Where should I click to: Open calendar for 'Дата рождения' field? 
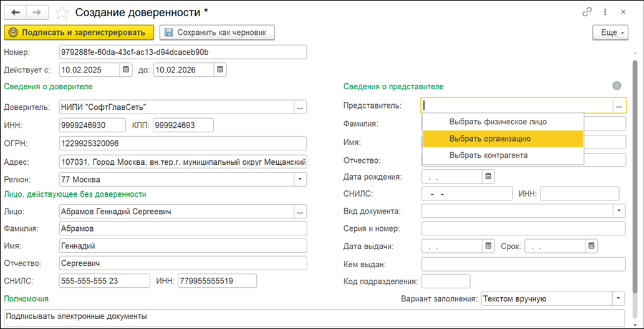(489, 177)
